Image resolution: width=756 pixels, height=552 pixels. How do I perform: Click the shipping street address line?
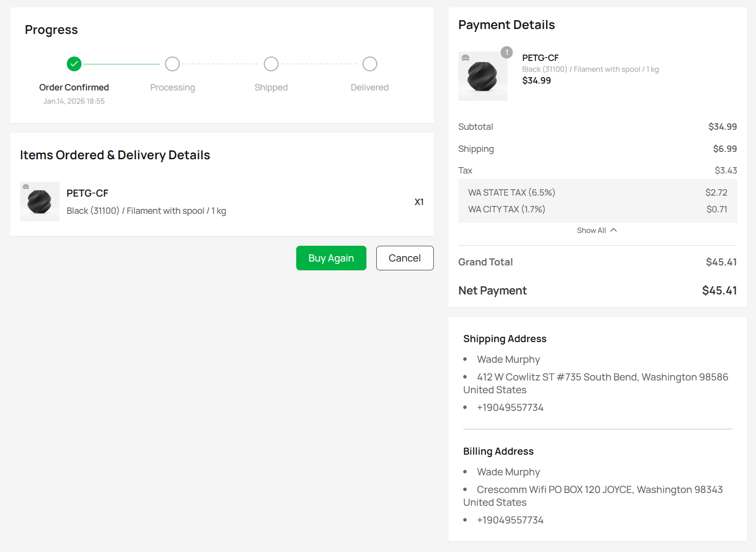click(x=602, y=377)
